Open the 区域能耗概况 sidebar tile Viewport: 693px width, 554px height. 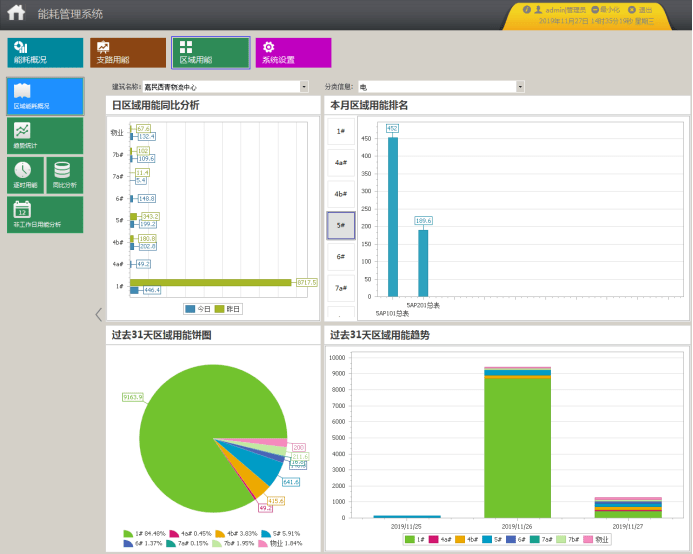(45, 96)
